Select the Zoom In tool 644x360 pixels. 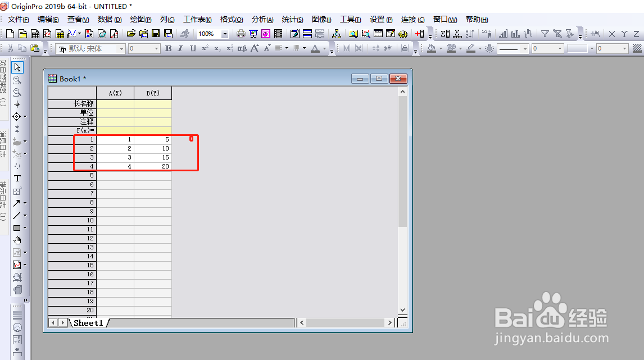[17, 80]
